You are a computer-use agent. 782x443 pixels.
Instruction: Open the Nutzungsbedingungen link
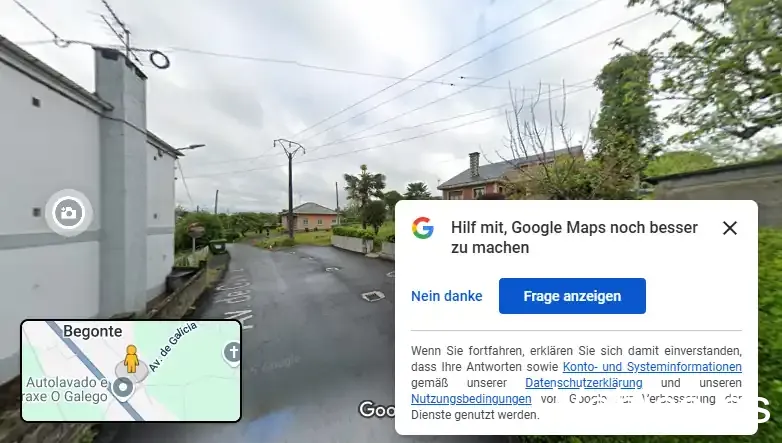point(471,399)
